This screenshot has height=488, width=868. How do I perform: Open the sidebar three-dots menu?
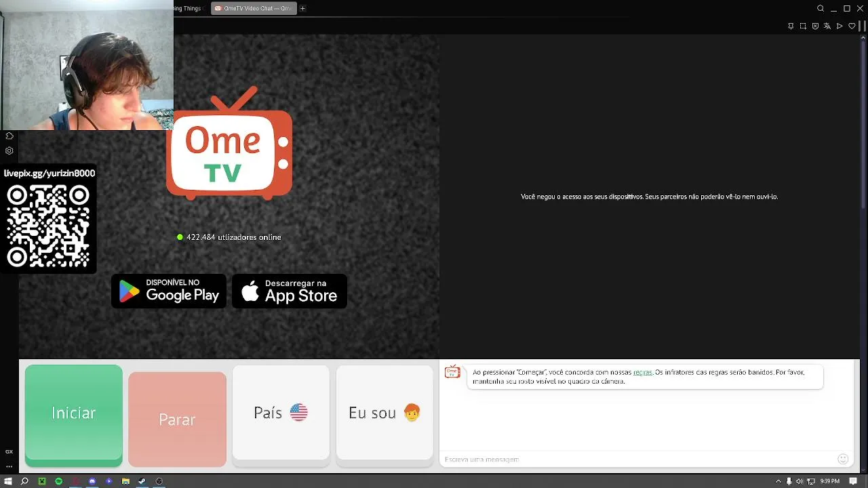tap(9, 466)
